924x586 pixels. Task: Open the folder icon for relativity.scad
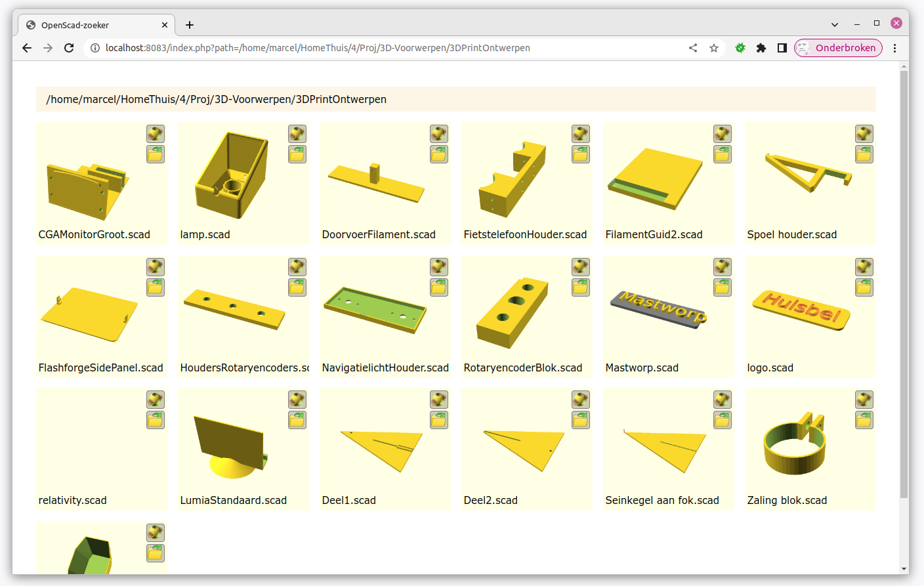[156, 420]
